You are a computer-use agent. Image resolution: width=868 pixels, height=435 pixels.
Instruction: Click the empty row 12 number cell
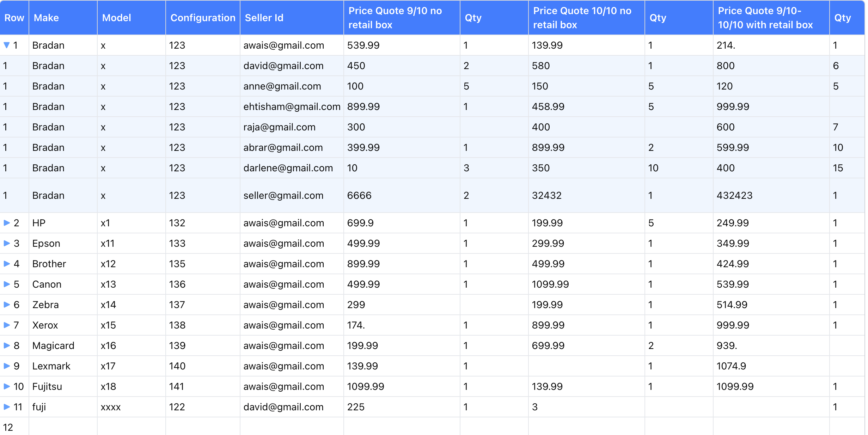[14, 427]
